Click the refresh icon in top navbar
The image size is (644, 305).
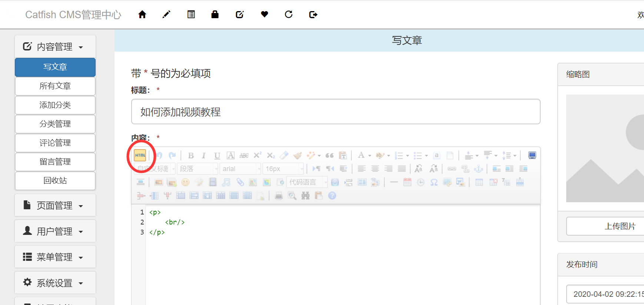coord(289,14)
